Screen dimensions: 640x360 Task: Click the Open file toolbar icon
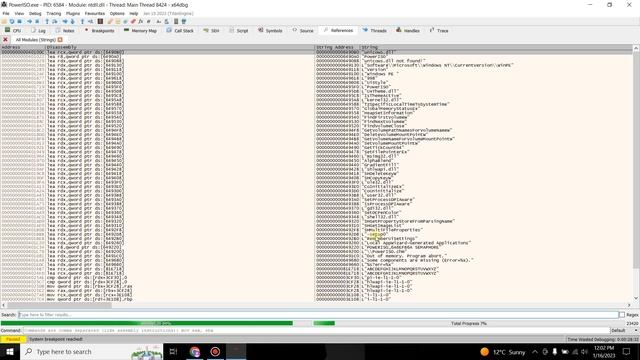[4, 21]
